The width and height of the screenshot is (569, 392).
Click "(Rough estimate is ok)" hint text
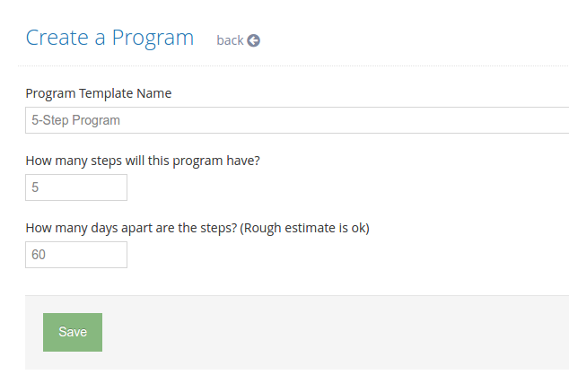(x=304, y=228)
